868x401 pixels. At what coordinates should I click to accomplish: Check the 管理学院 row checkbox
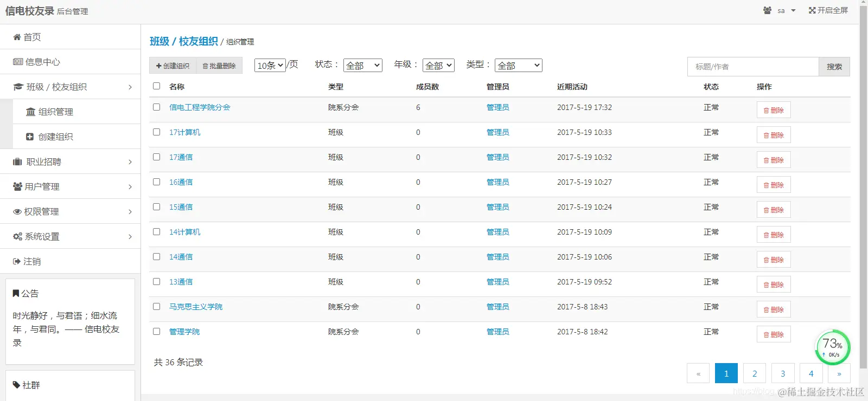pos(157,331)
